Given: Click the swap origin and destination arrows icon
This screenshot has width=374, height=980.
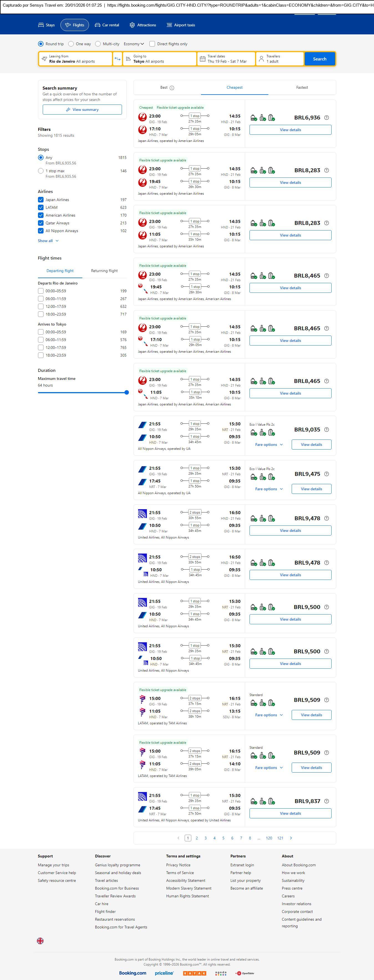Looking at the screenshot, I should pyautogui.click(x=118, y=59).
